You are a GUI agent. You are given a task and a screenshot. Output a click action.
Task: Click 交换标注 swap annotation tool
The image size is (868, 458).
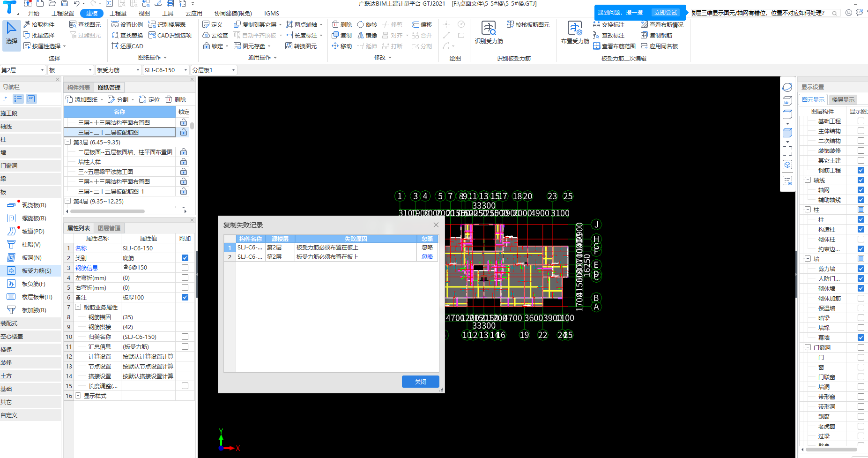tap(608, 24)
